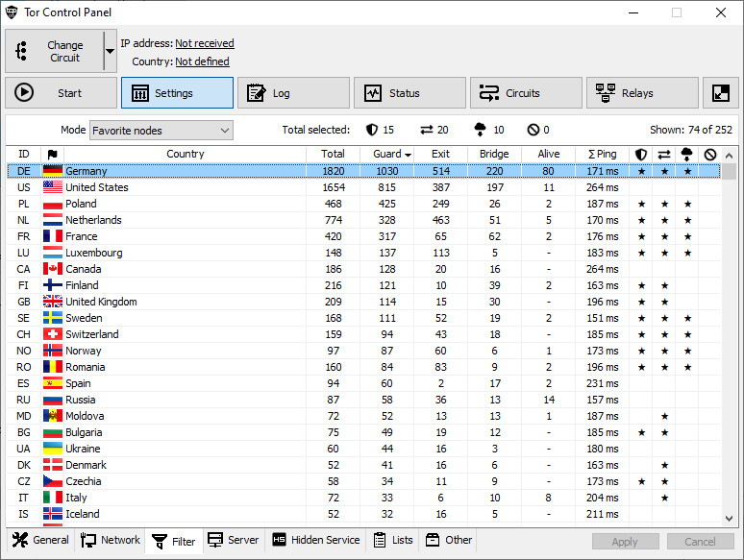744x560 pixels.
Task: Click the Switzerland flag icon
Action: 53,334
